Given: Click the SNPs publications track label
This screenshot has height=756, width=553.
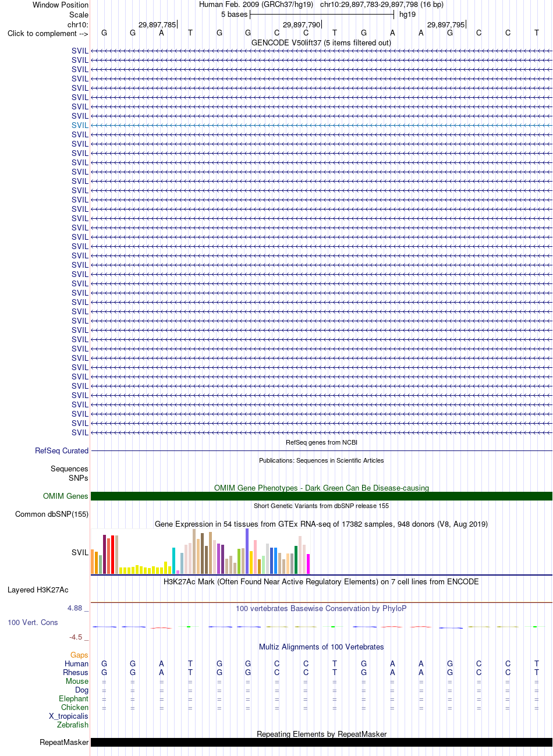Looking at the screenshot, I should (79, 478).
